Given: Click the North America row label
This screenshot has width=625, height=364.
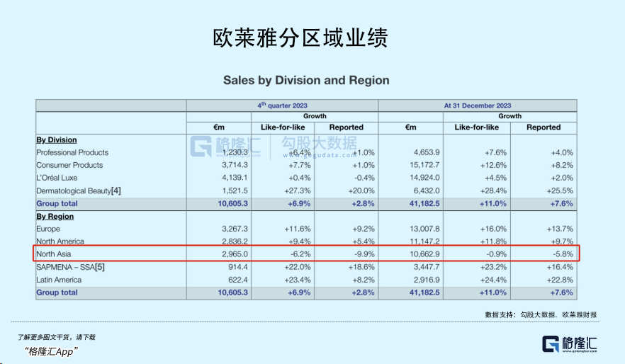Looking at the screenshot, I should tap(60, 241).
